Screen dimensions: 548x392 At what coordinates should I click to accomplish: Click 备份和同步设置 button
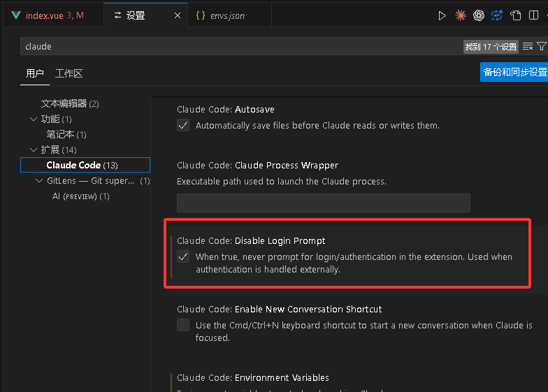click(514, 72)
